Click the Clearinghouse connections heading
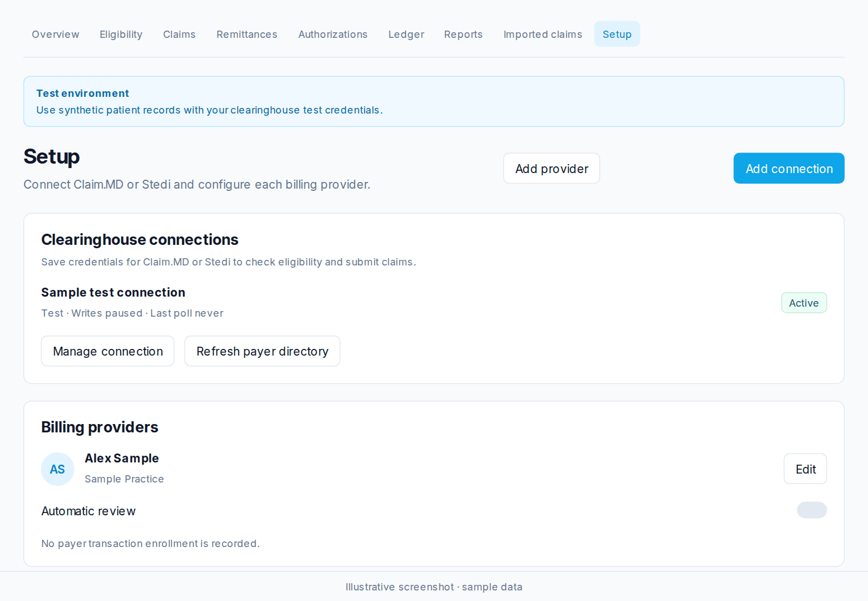This screenshot has width=868, height=601. (140, 240)
